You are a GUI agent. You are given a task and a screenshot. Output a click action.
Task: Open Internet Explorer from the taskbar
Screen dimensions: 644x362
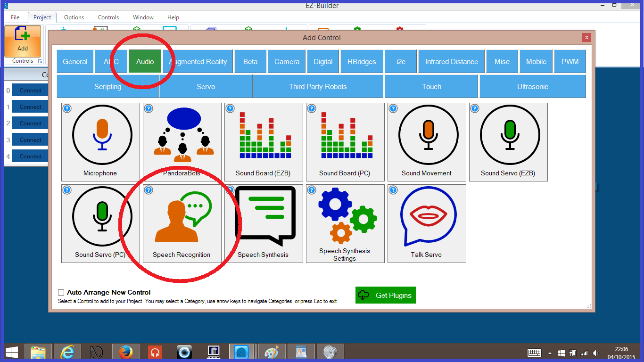tap(67, 353)
